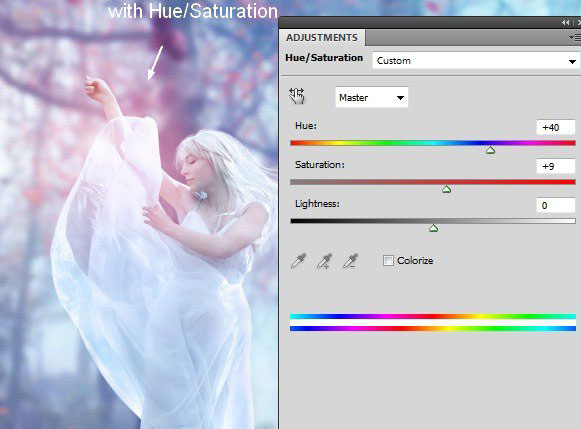Click the Hue slider handle
This screenshot has height=429, width=581.
point(490,150)
